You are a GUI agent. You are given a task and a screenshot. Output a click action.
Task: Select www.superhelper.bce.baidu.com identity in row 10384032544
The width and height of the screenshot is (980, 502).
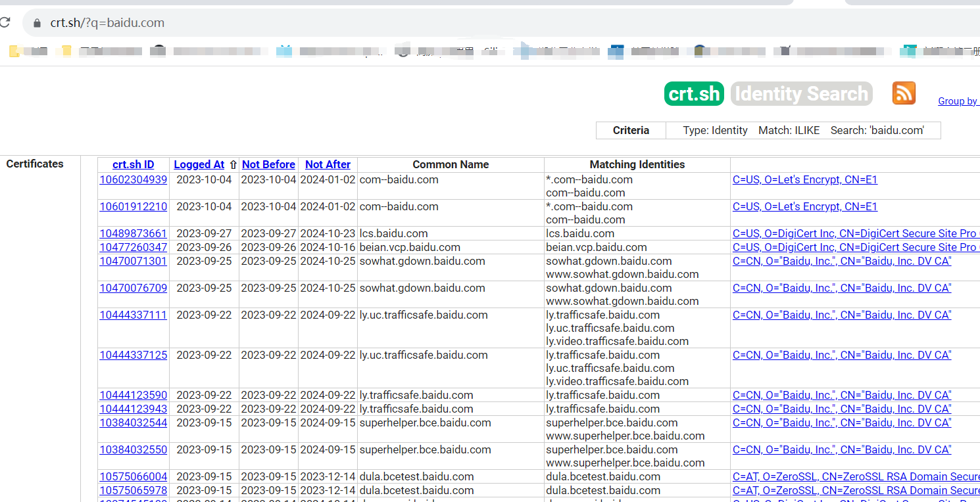625,436
